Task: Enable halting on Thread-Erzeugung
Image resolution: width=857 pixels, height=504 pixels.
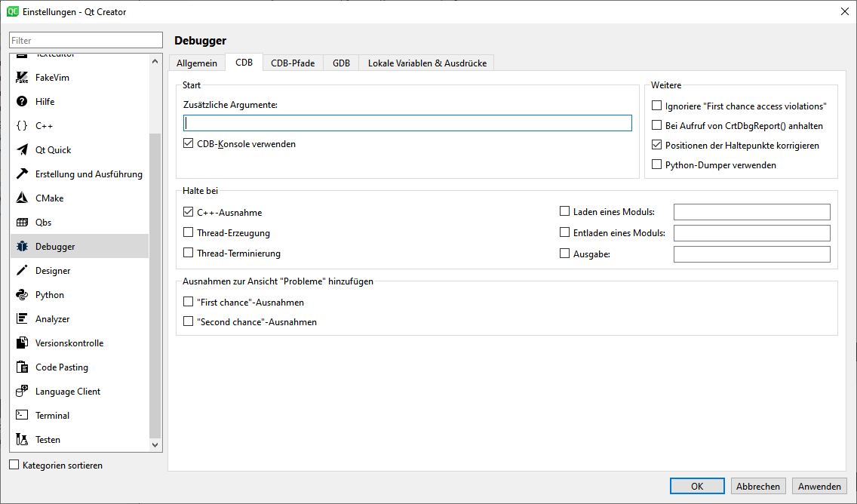Action: (189, 233)
